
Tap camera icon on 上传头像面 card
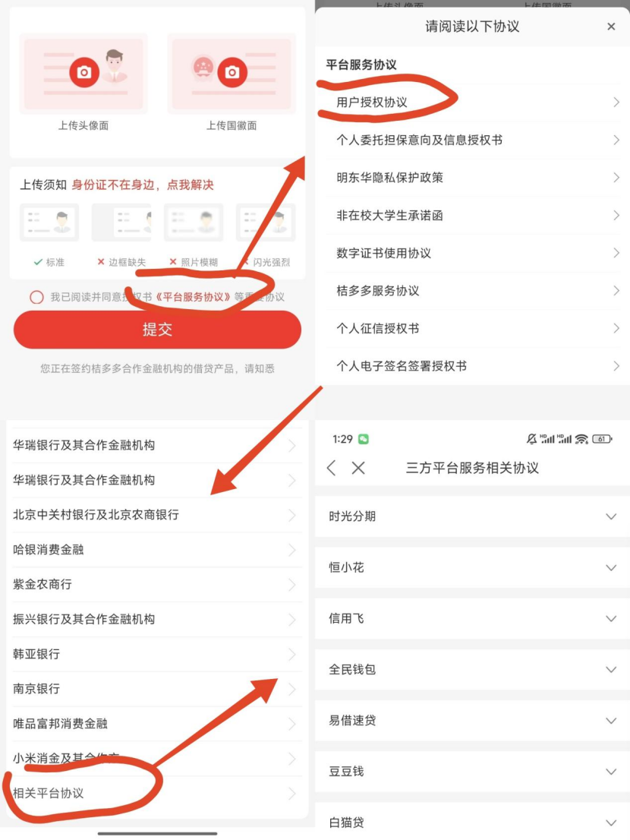coord(84,72)
